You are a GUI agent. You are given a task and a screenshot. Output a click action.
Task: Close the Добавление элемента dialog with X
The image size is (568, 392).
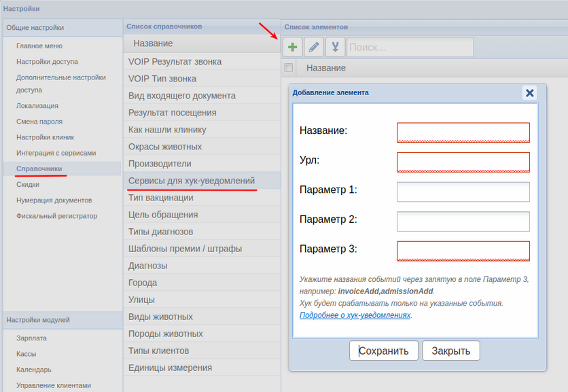530,93
